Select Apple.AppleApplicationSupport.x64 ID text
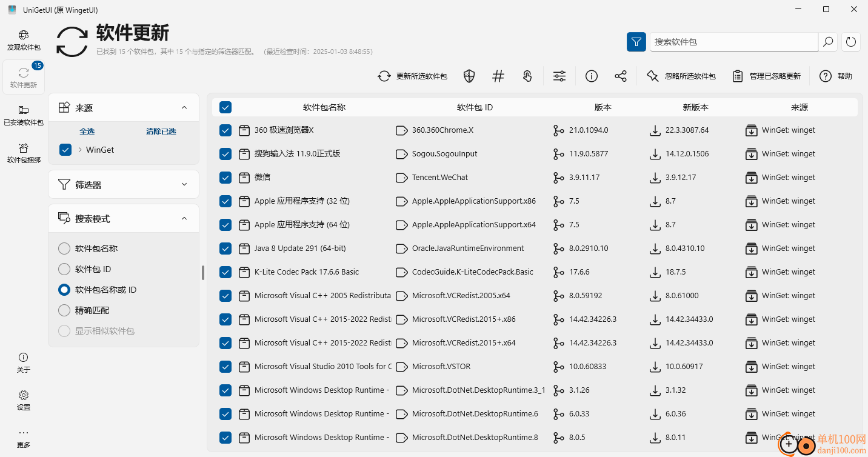This screenshot has height=457, width=868. (474, 225)
